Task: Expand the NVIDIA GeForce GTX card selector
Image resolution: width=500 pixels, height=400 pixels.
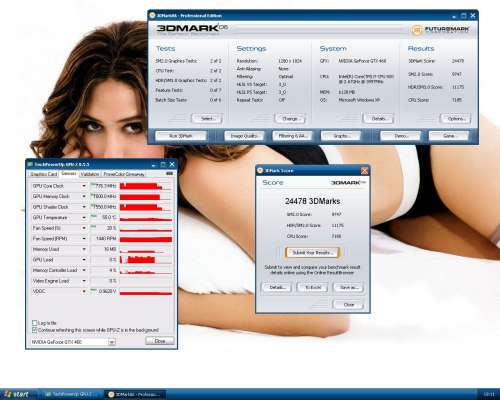Action: tap(112, 342)
